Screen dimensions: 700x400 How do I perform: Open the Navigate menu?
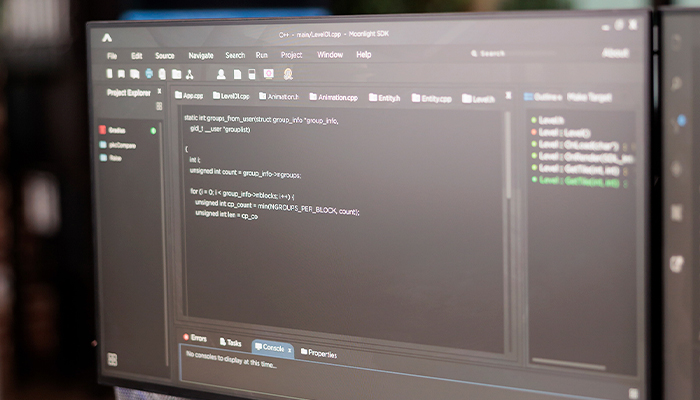tap(201, 55)
